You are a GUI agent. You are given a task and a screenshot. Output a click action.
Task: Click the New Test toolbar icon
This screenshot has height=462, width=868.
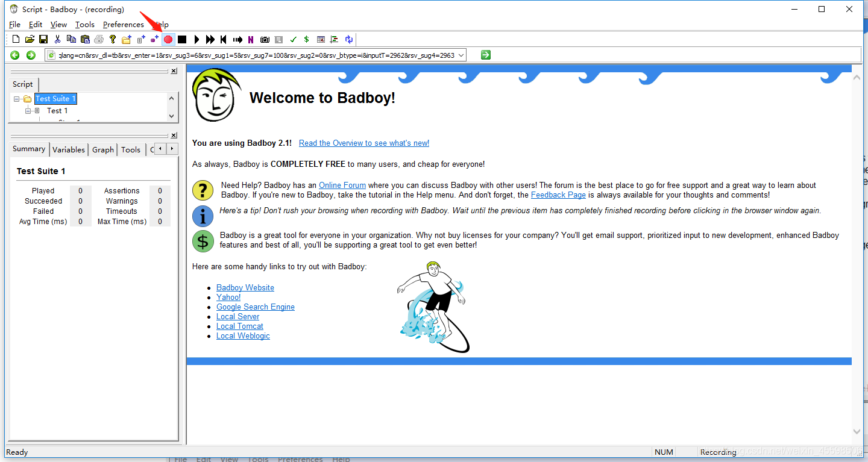point(141,39)
